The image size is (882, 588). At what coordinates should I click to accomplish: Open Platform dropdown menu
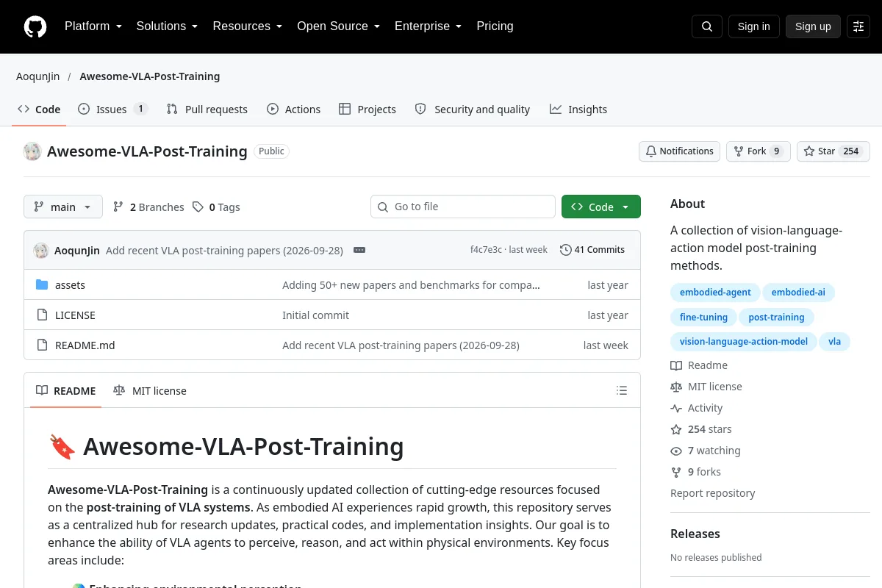92,26
